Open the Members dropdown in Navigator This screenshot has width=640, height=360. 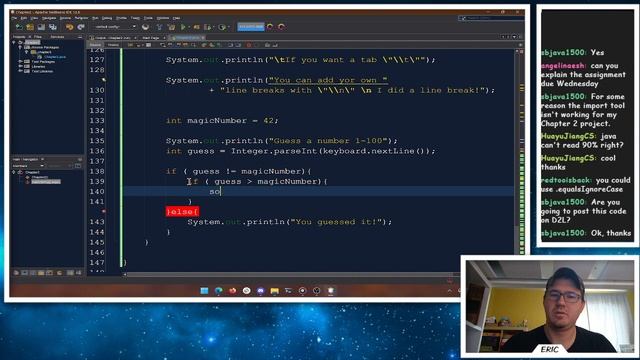28,166
